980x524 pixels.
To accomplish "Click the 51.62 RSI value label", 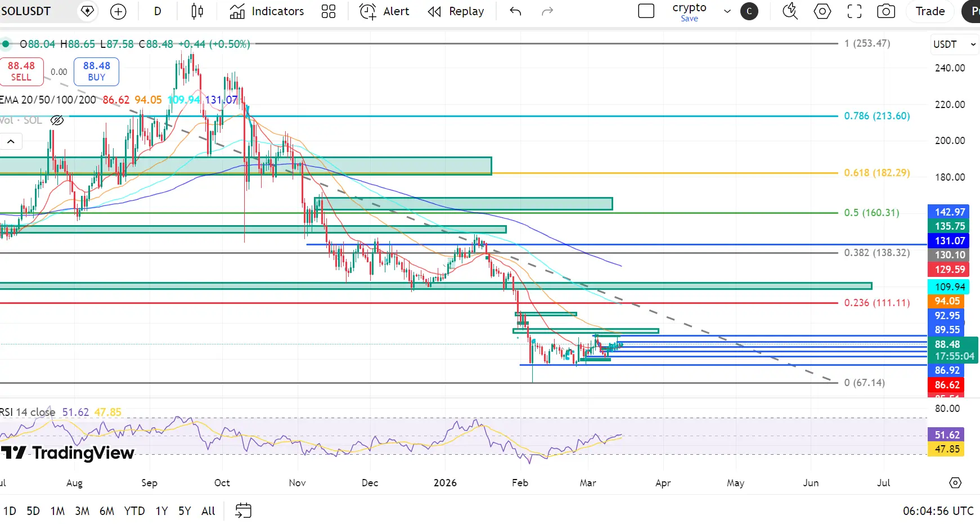I will pyautogui.click(x=946, y=435).
